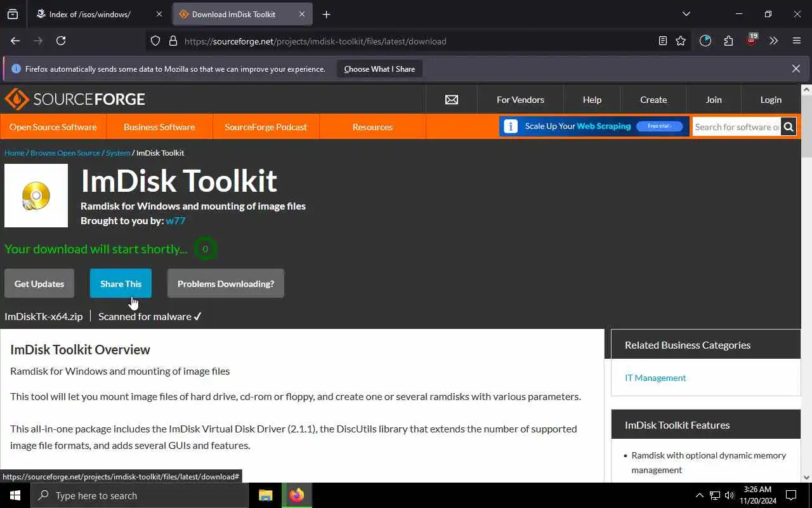Expand the list all tabs chevron
This screenshot has height=508, width=812.
[x=686, y=14]
